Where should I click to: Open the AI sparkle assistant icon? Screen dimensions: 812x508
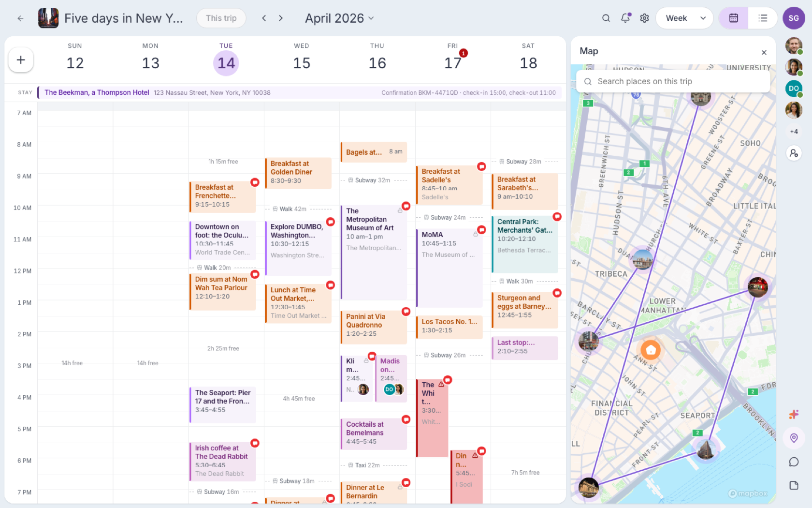click(794, 414)
